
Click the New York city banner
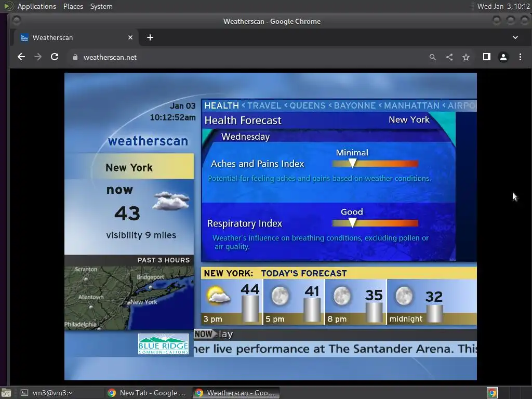tap(129, 167)
